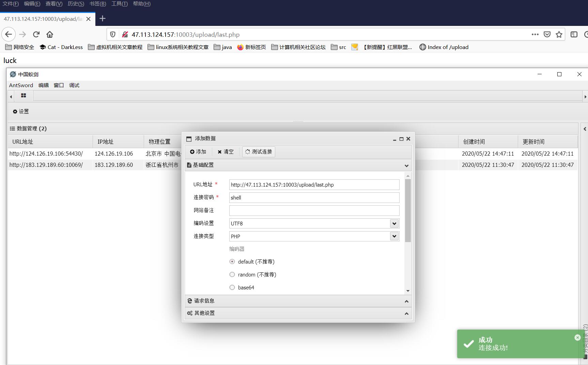Open the java bookmark folder

click(222, 47)
